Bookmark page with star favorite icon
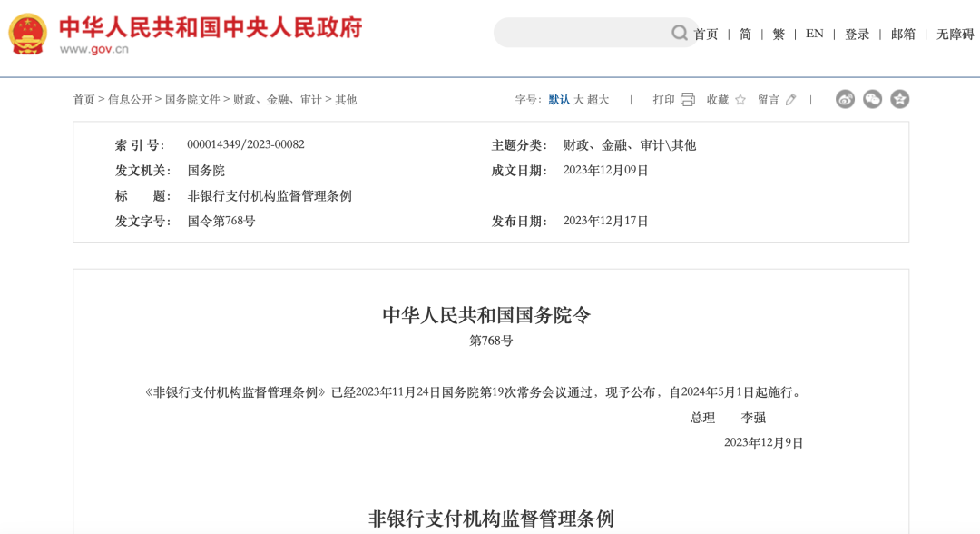980x534 pixels. (x=740, y=99)
